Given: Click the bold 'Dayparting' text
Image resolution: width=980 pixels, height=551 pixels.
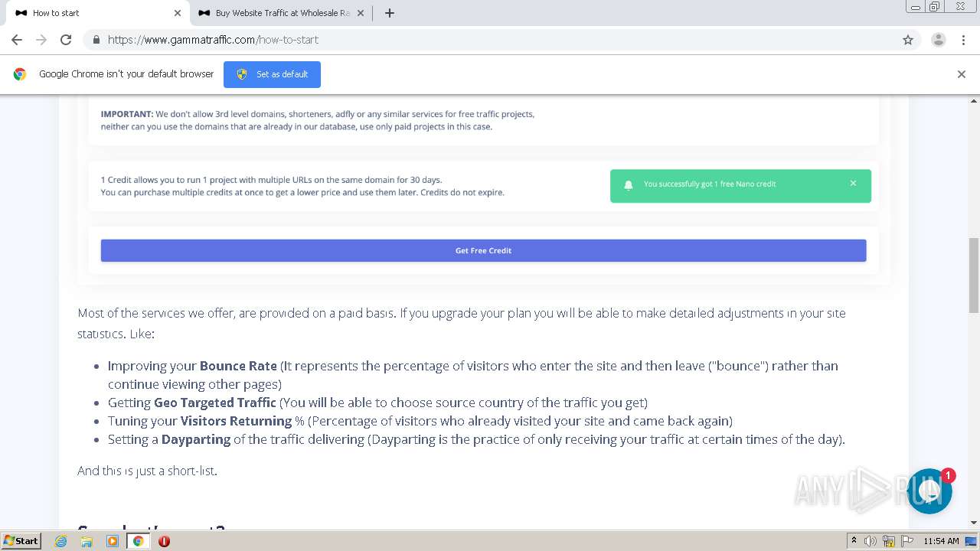Looking at the screenshot, I should (196, 439).
